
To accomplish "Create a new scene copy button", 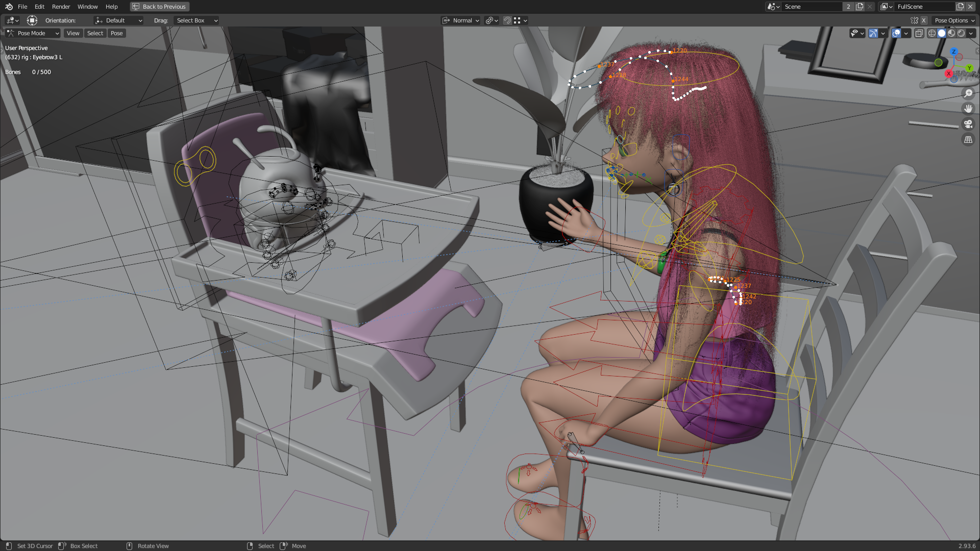I will [x=860, y=7].
